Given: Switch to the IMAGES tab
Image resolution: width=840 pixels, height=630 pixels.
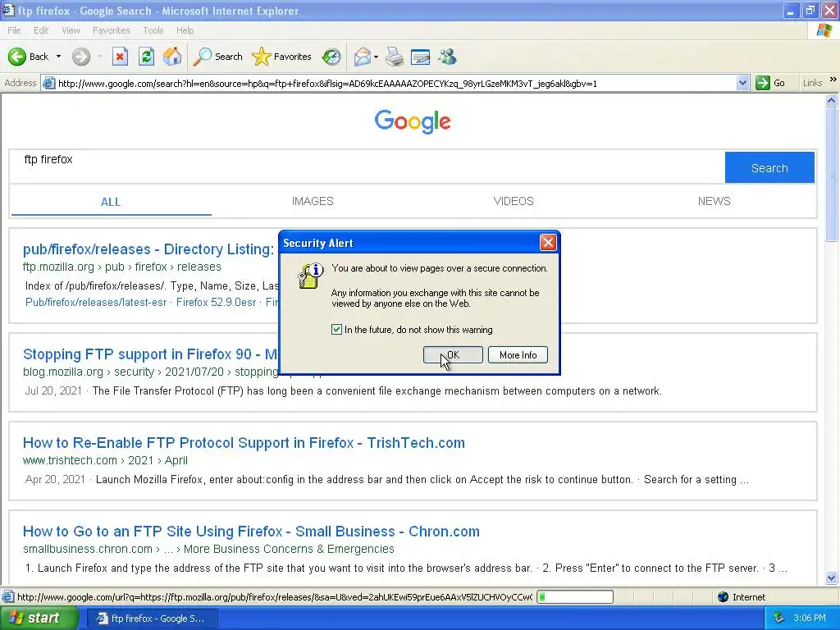Looking at the screenshot, I should tap(313, 202).
